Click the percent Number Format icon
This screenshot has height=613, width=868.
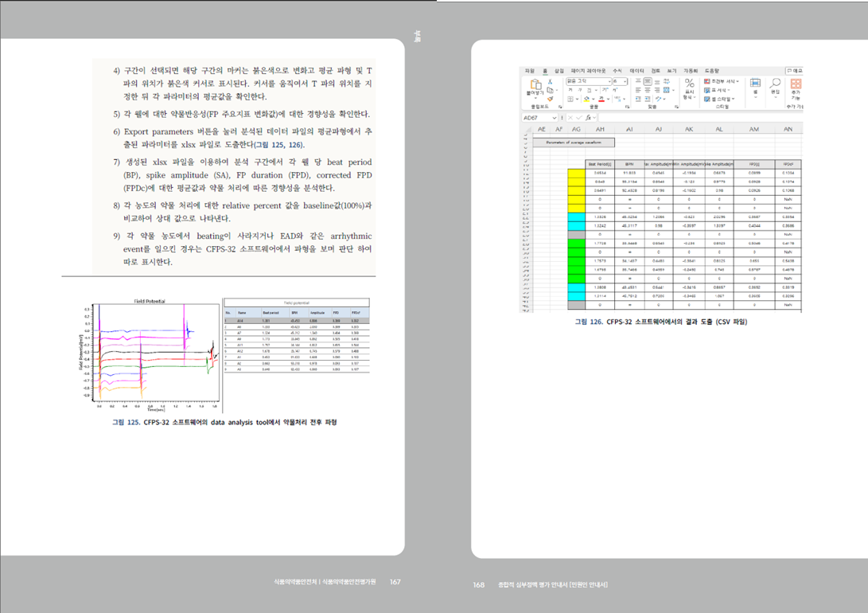tap(690, 83)
